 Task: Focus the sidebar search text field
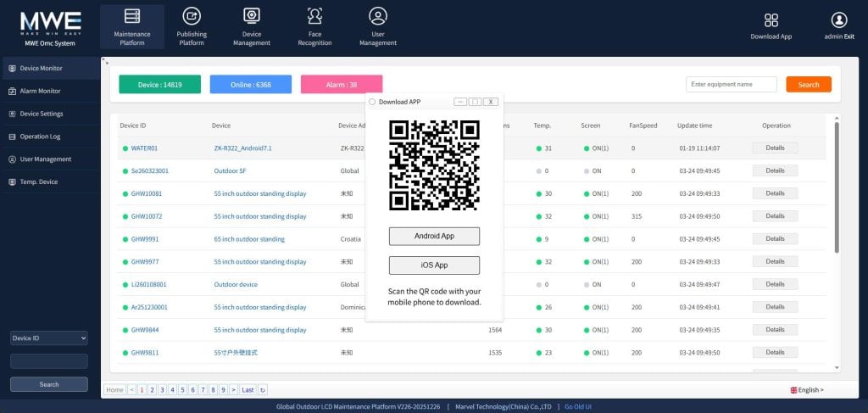49,361
